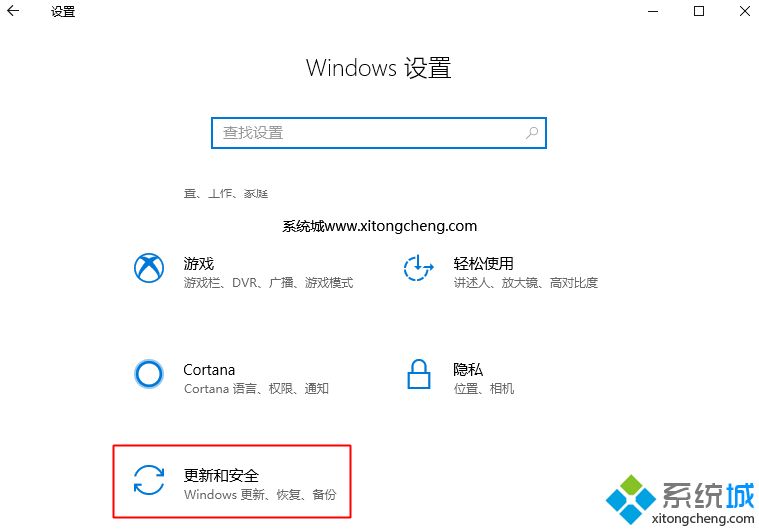Click 讲述人、放大镜、高对比度 description
Screen dimensions: 759x529
point(526,283)
